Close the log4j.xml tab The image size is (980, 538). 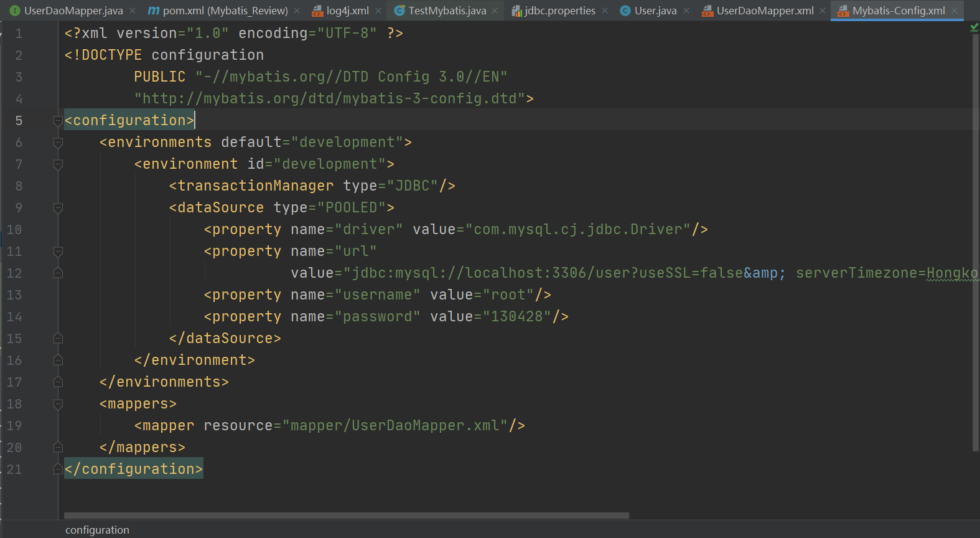pyautogui.click(x=378, y=11)
